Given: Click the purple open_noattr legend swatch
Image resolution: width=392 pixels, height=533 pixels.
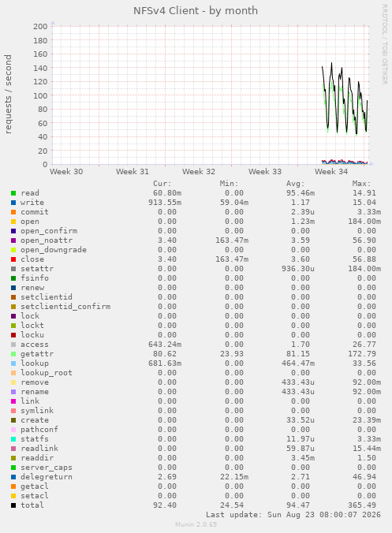Looking at the screenshot, I should (13, 240).
